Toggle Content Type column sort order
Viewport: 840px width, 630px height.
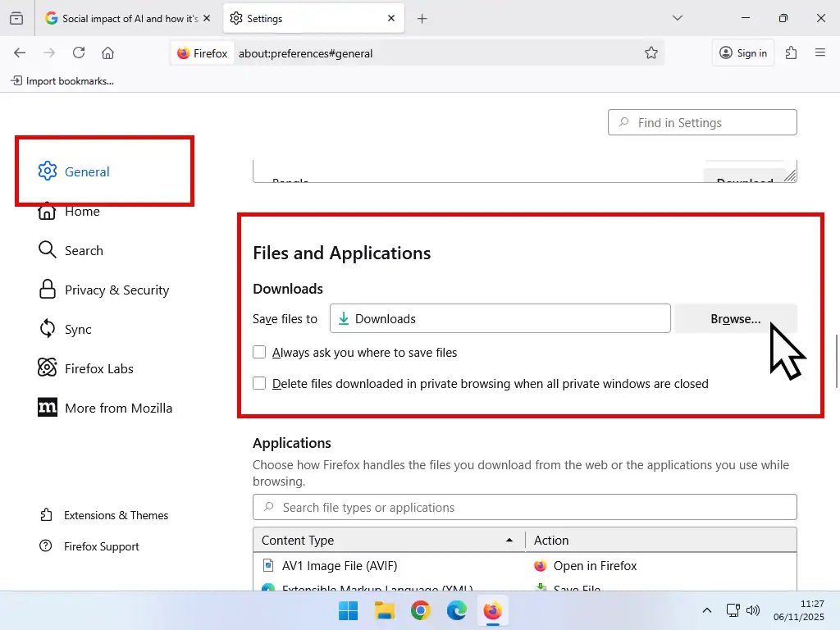pyautogui.click(x=387, y=540)
